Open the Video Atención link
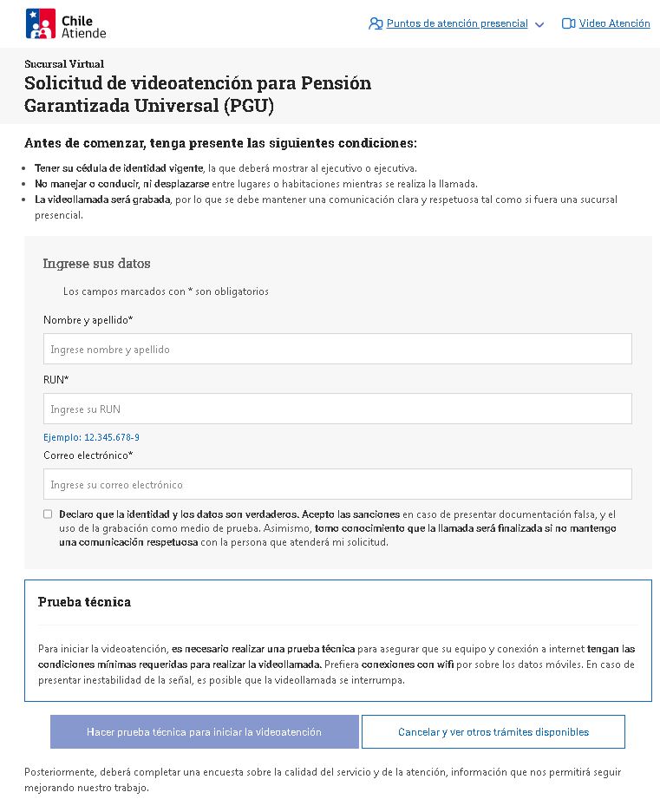Image resolution: width=660 pixels, height=812 pixels. [x=614, y=23]
